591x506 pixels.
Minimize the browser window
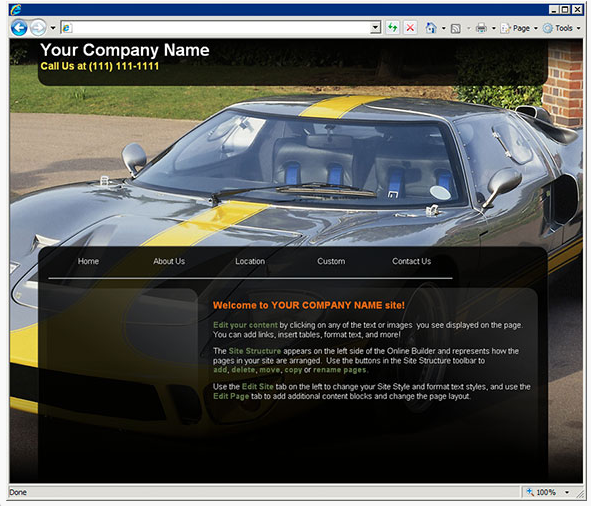click(553, 9)
